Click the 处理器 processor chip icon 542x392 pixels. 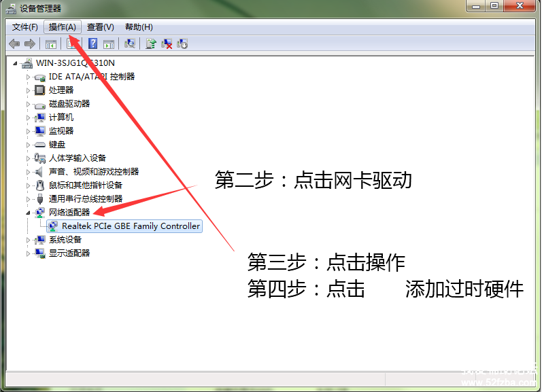click(x=39, y=90)
